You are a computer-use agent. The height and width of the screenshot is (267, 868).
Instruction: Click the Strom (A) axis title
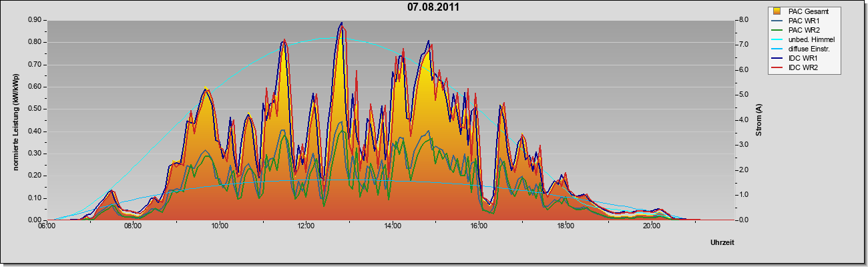click(759, 120)
